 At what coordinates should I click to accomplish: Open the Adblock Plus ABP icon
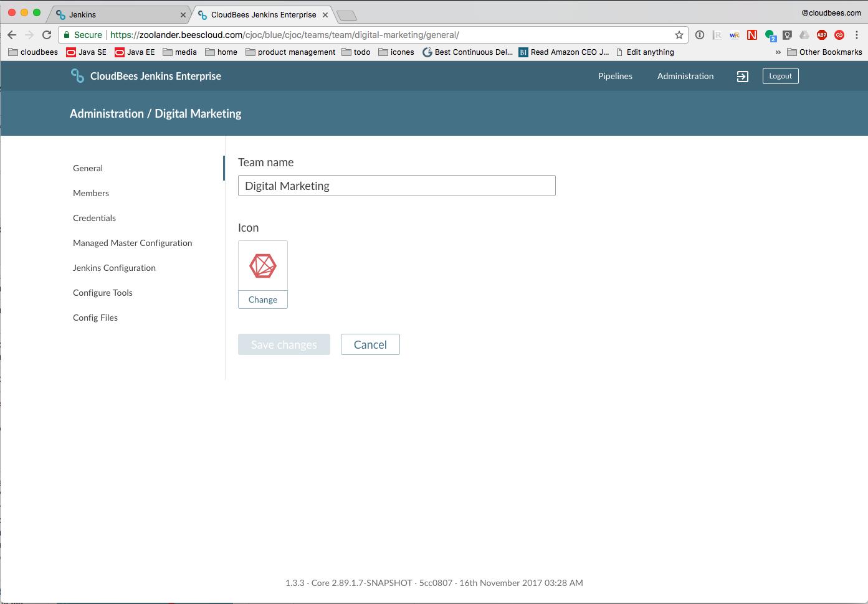[822, 35]
